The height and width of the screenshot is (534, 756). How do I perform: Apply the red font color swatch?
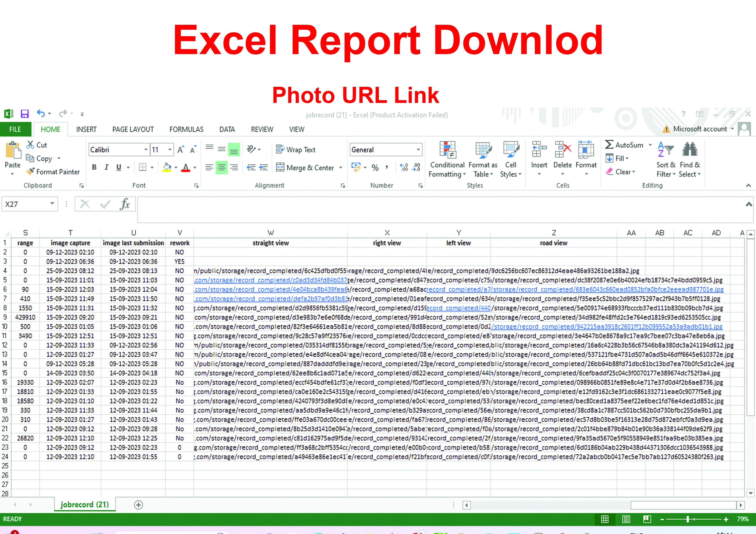click(186, 168)
